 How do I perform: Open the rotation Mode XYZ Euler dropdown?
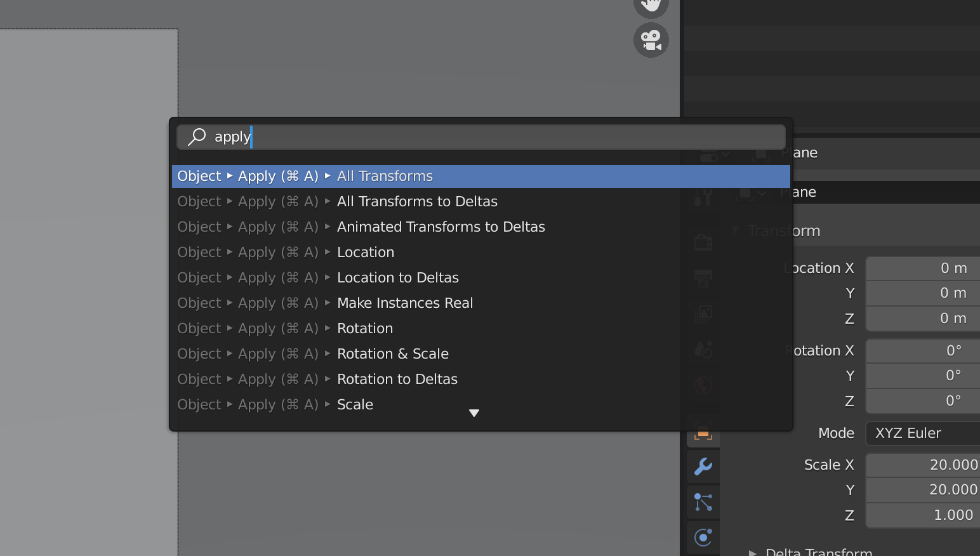coord(923,433)
